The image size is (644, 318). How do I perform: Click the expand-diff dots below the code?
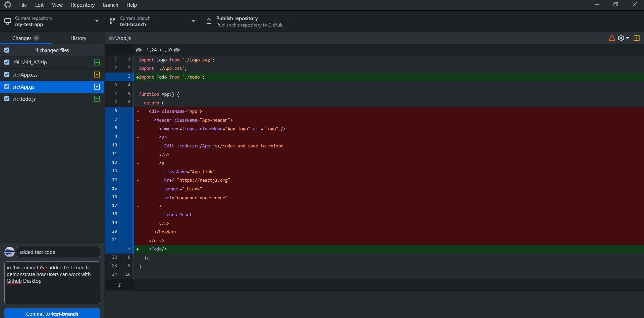(x=119, y=284)
